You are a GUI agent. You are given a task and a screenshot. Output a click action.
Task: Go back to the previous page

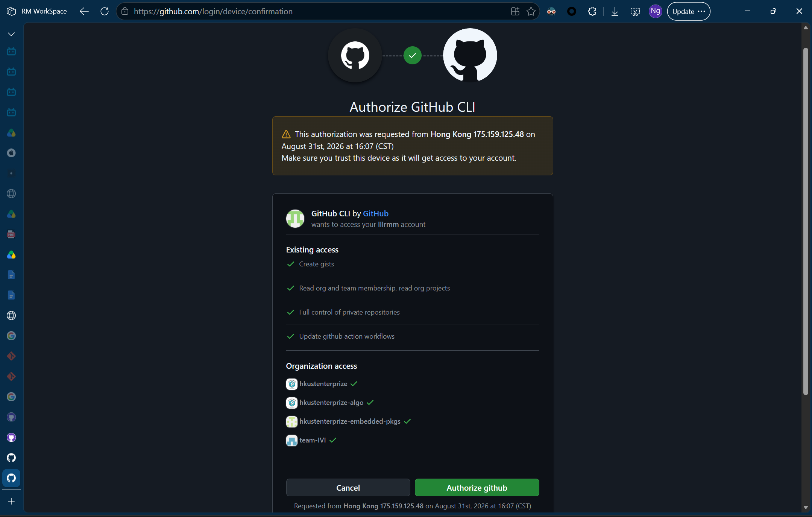point(84,11)
